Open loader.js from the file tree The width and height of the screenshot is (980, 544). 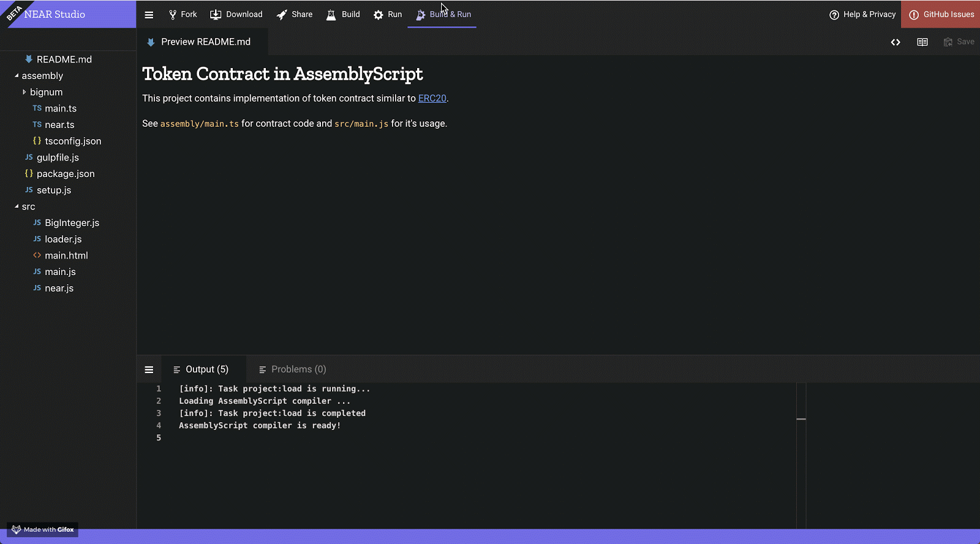[63, 239]
